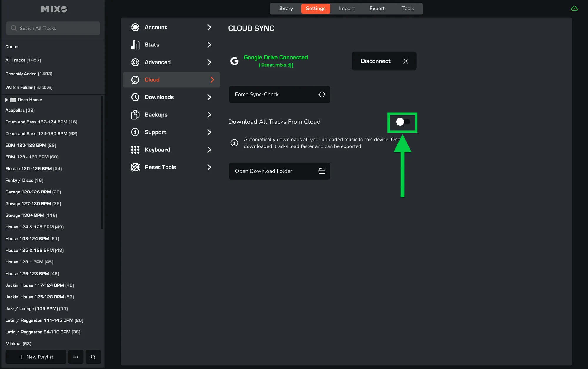Click the Stats bar chart icon
The height and width of the screenshot is (369, 588).
135,45
